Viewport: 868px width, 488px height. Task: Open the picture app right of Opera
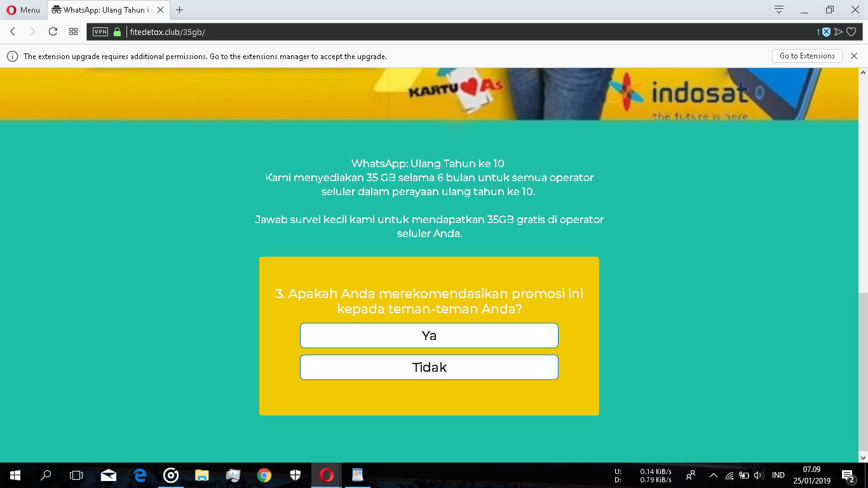coord(358,475)
